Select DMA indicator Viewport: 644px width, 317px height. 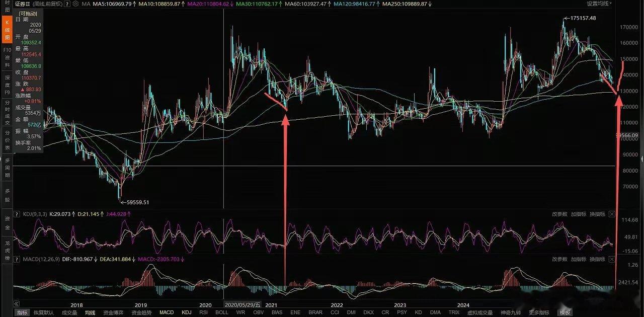coord(435,312)
